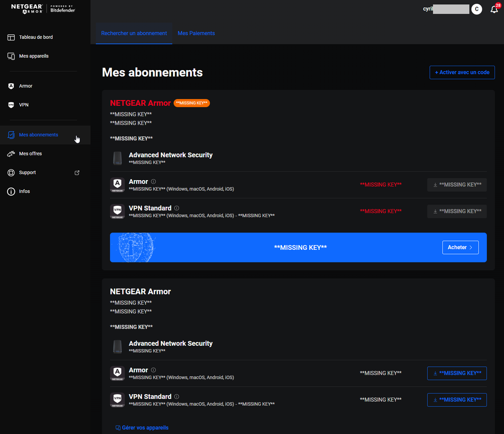Click the Mes appareils devices icon
The height and width of the screenshot is (434, 504).
[x=11, y=56]
